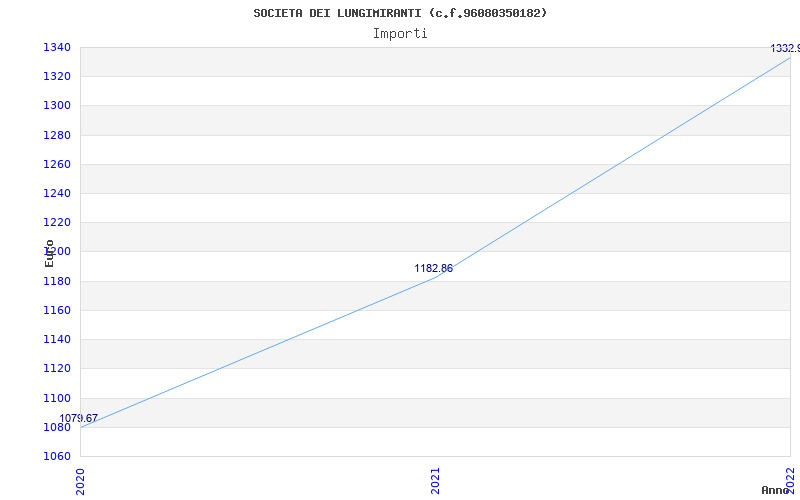The height and width of the screenshot is (500, 800).
Task: Click the 1320 y-axis value
Action: pos(57,77)
